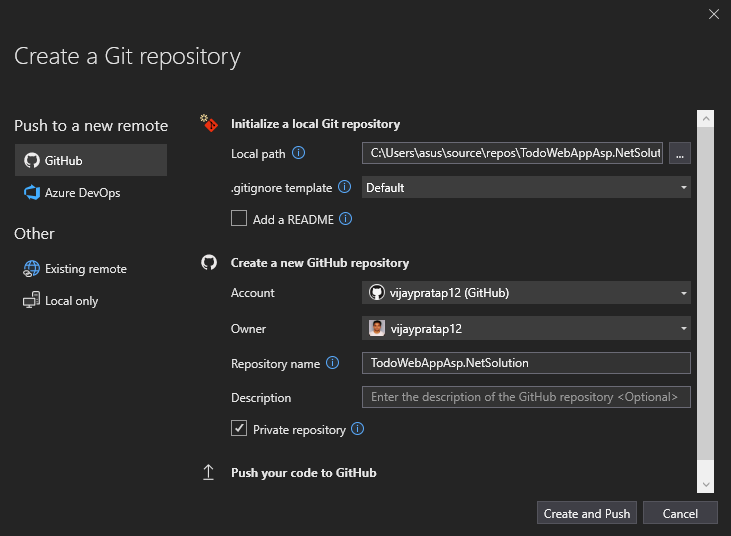Click into the Description text field
Screen dimensions: 731x536
click(526, 397)
